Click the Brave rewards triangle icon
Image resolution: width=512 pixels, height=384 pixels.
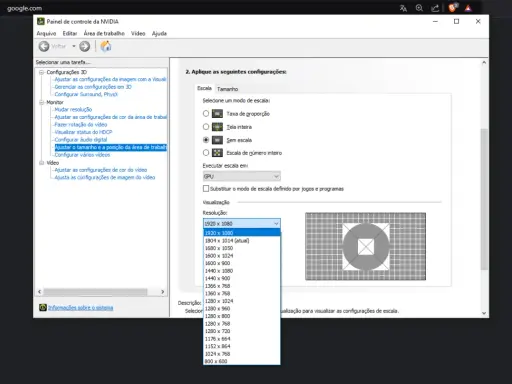468,8
